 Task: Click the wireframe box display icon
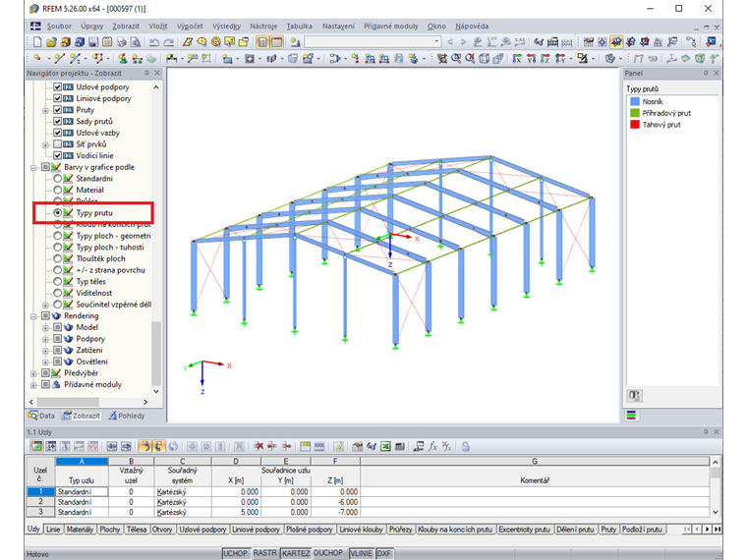point(485,58)
